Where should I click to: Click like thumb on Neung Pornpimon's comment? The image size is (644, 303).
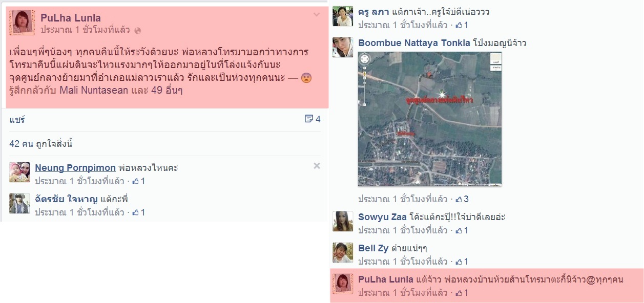(135, 181)
